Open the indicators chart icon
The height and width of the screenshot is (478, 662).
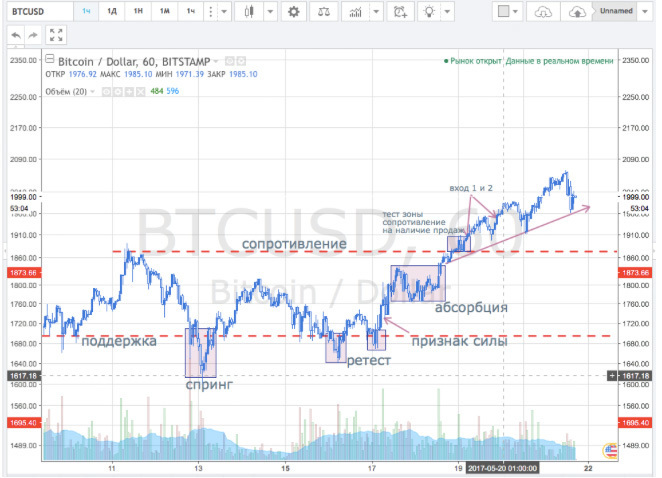pos(355,11)
